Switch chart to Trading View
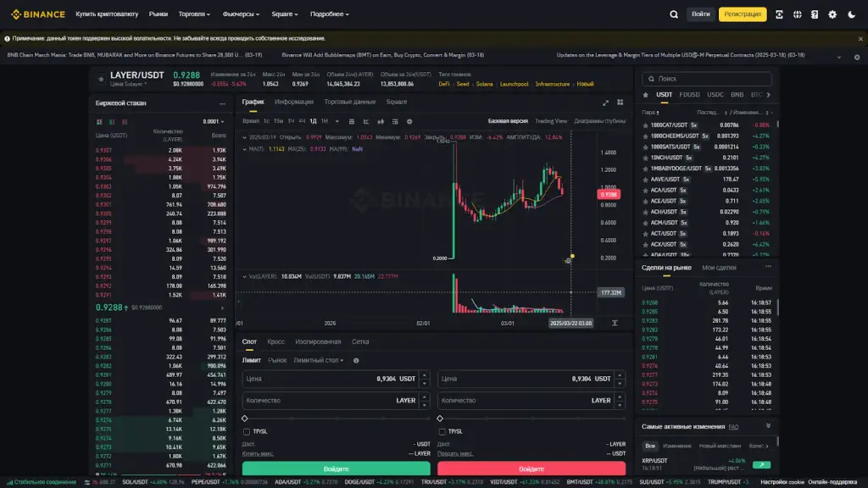Screen dimensions: 868x488 [x=551, y=121]
